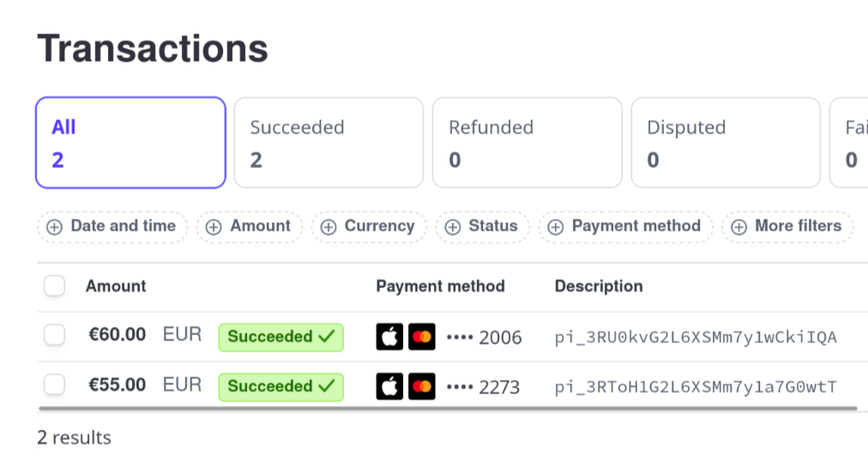Open payment pi_3RU0kvG2L6XSMm7y1wCkiIQA
The width and height of the screenshot is (868, 463).
[x=696, y=337]
